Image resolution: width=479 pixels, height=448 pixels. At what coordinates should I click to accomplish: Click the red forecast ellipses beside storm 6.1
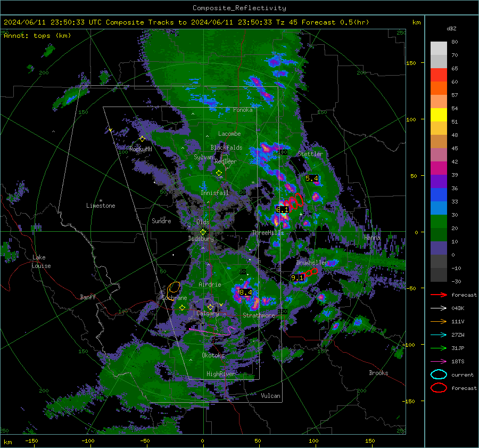pyautogui.click(x=294, y=202)
